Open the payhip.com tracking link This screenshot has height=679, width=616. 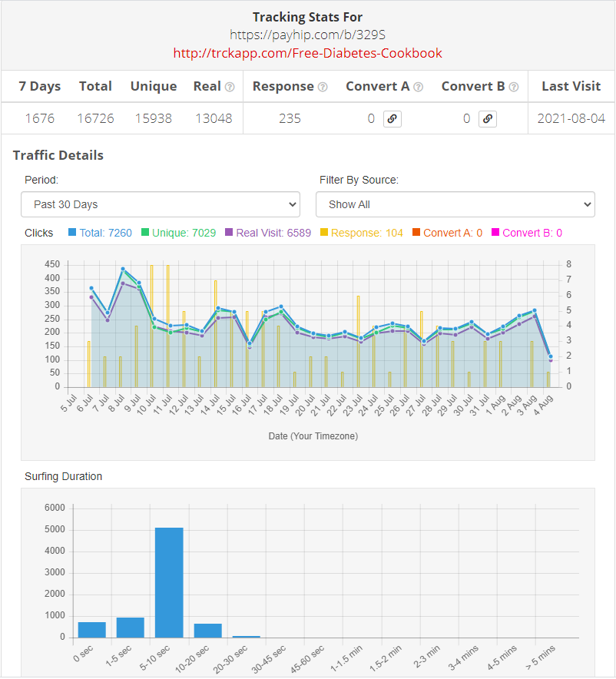click(x=307, y=35)
